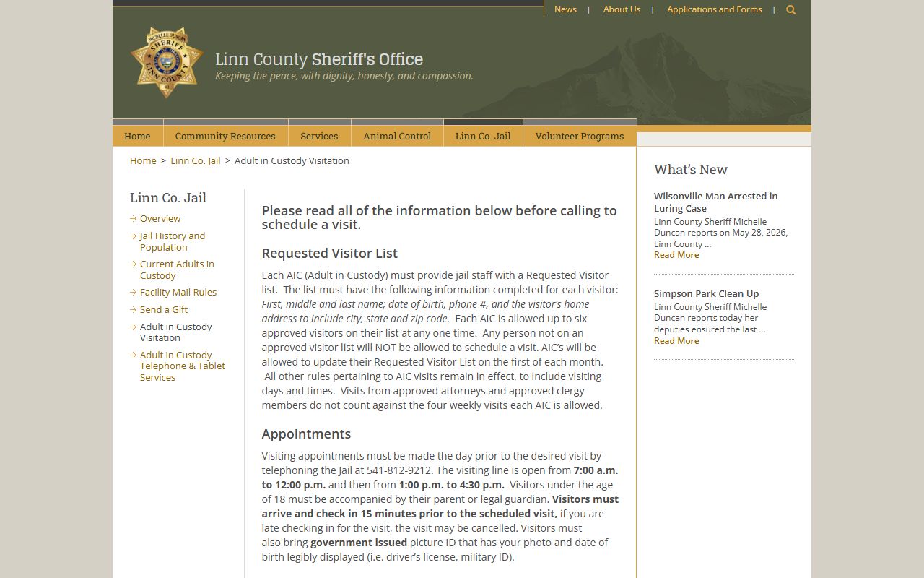Read More on Simpson Park Clean Up

(676, 341)
